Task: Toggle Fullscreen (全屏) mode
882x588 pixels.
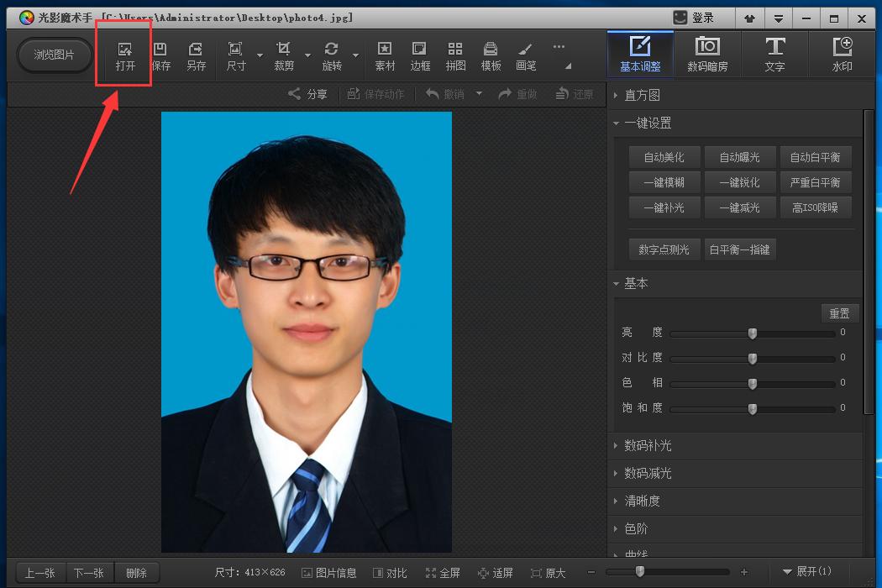Action: click(x=443, y=573)
